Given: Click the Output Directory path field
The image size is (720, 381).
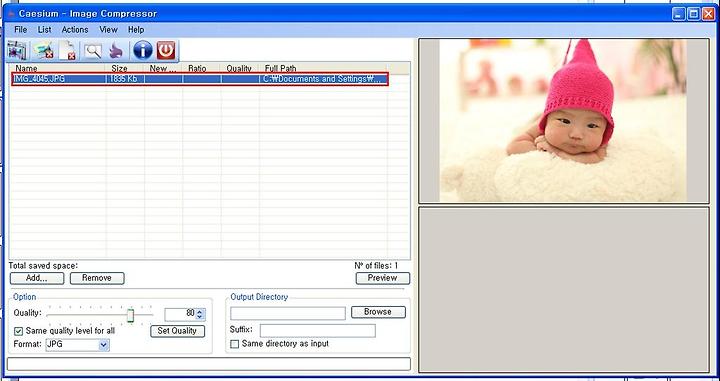Looking at the screenshot, I should [x=288, y=314].
